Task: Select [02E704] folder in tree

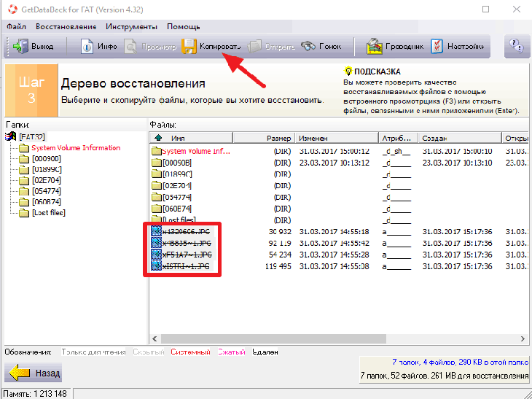Action: click(x=47, y=180)
